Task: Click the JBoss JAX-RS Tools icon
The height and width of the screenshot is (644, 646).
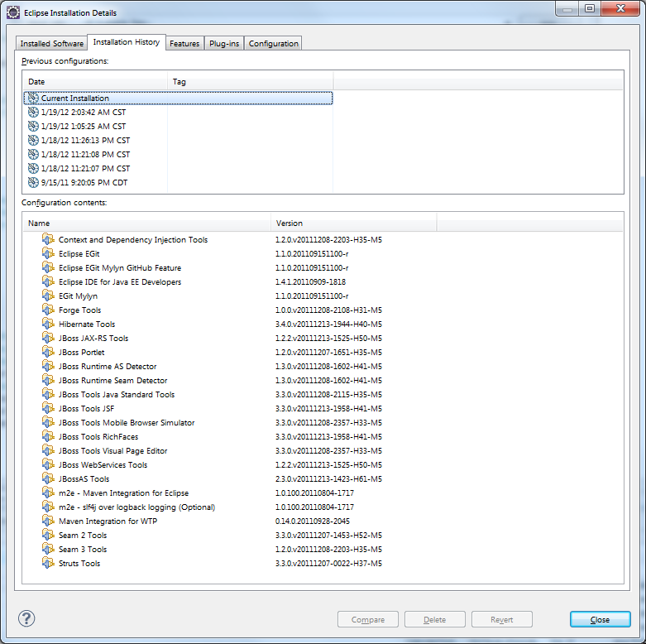Action: pos(48,338)
